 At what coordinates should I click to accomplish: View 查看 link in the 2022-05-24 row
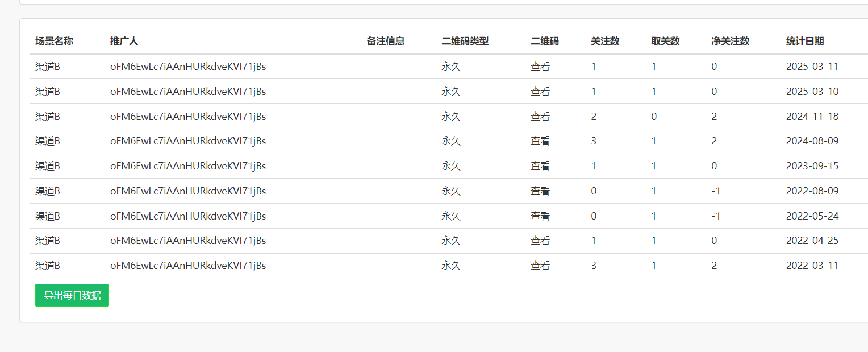coord(540,216)
